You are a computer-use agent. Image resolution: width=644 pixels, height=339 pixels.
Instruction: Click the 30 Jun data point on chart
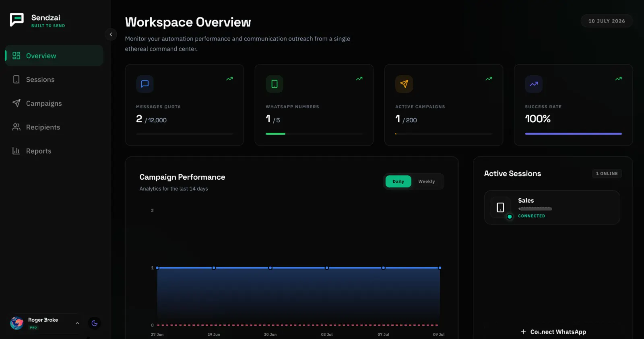tap(270, 268)
